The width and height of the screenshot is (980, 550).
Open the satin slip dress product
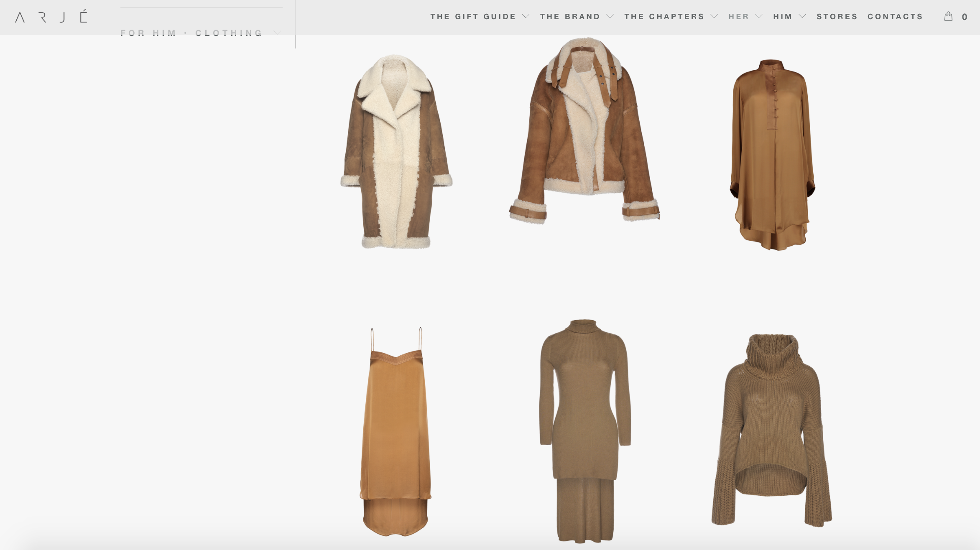(396, 432)
